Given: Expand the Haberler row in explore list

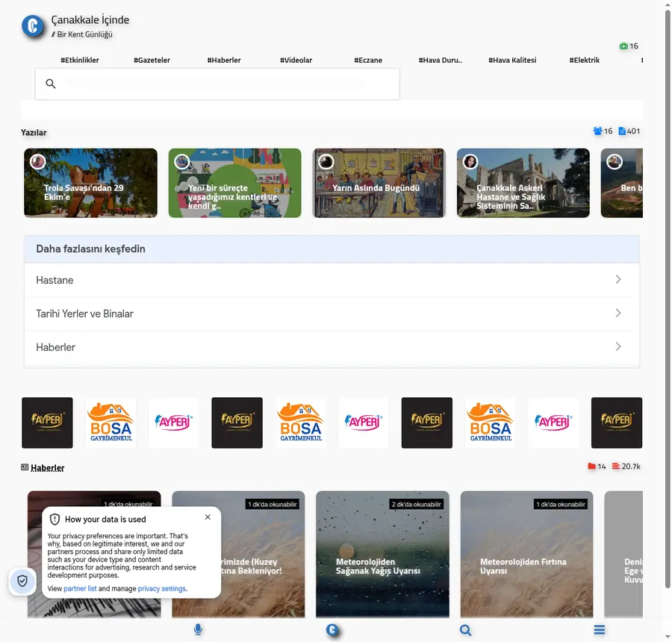Looking at the screenshot, I should (332, 347).
